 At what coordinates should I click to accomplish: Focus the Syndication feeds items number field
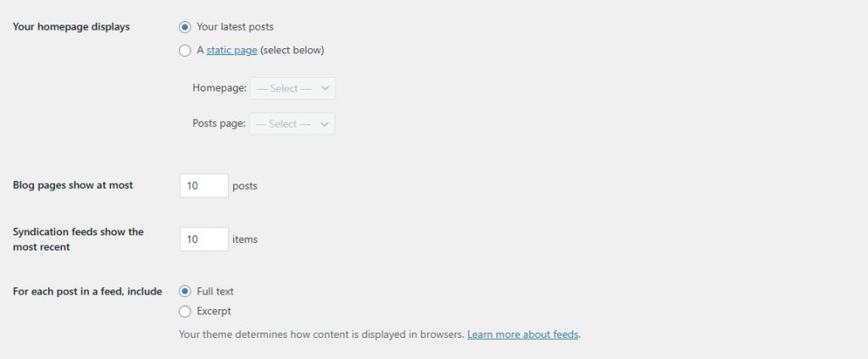(x=203, y=240)
